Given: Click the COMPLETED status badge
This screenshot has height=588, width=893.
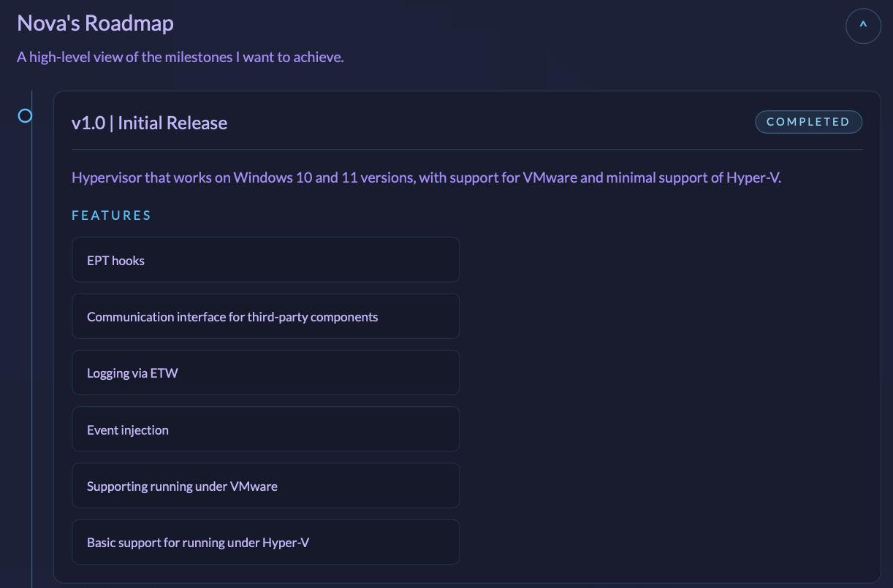Looking at the screenshot, I should pos(808,122).
